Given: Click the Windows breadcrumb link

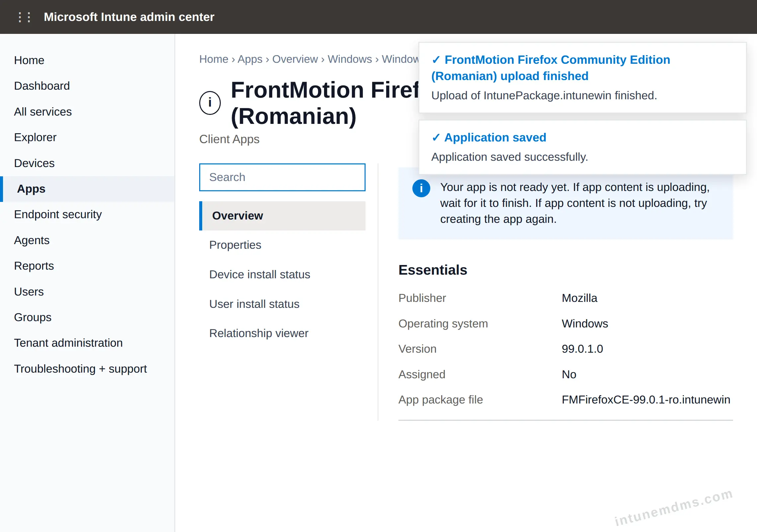Looking at the screenshot, I should [350, 59].
